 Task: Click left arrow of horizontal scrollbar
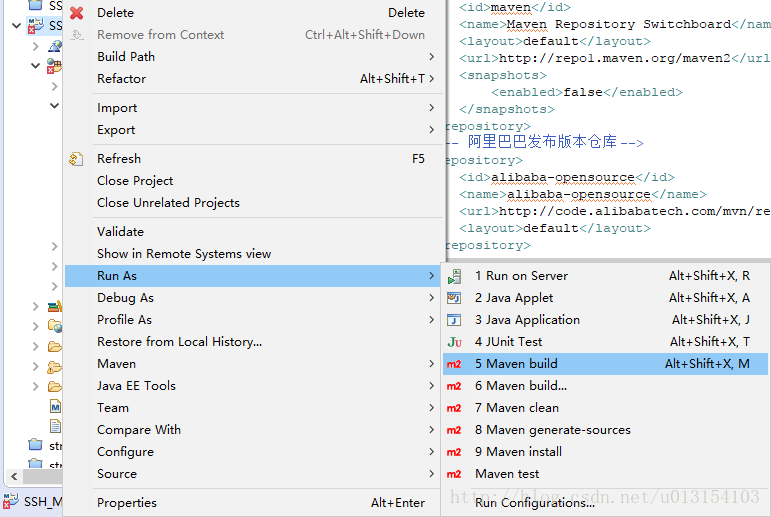(14, 476)
